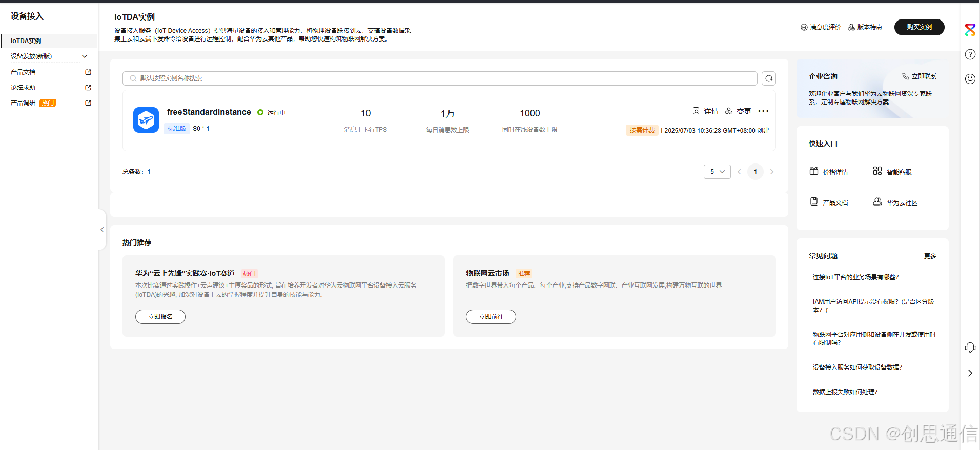Open the three-dot more actions menu
This screenshot has height=450, width=980.
pos(763,111)
